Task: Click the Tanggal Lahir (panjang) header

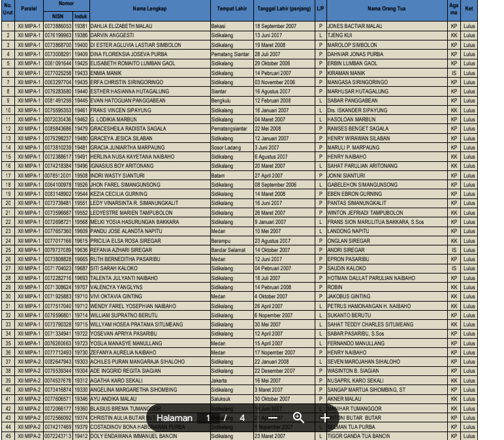Action: (284, 8)
